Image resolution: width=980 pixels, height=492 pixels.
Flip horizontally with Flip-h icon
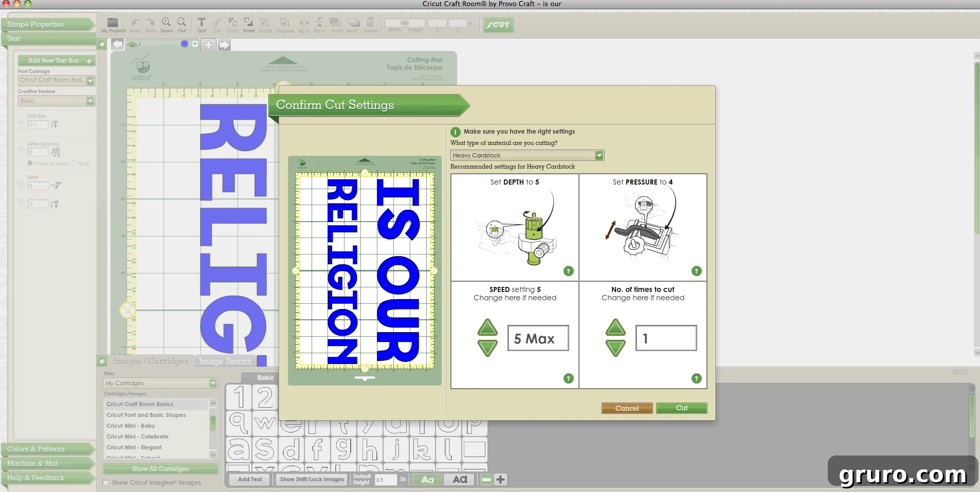(304, 25)
